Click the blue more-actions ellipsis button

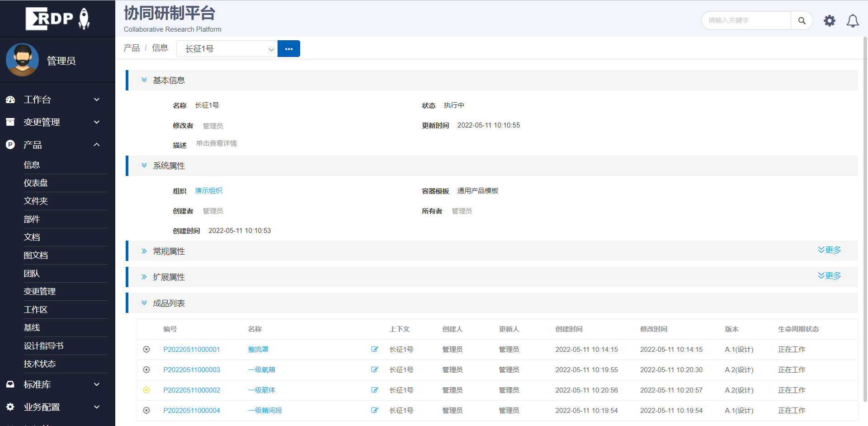(289, 49)
